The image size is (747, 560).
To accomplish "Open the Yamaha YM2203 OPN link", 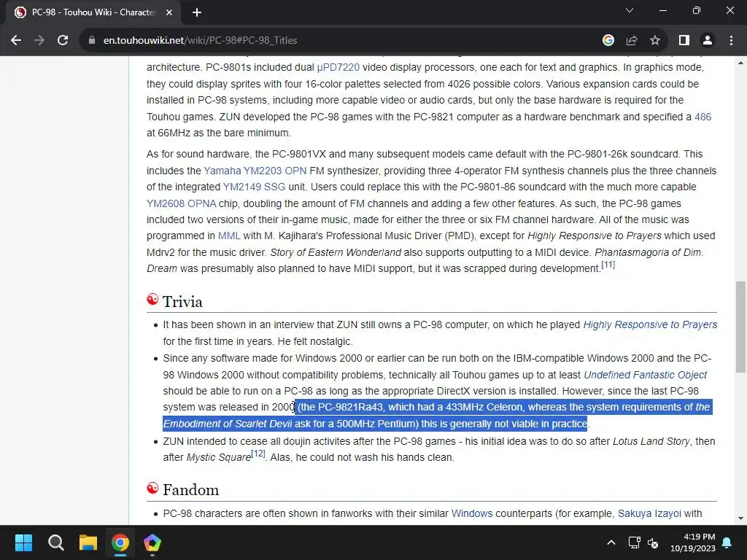I will coord(255,171).
